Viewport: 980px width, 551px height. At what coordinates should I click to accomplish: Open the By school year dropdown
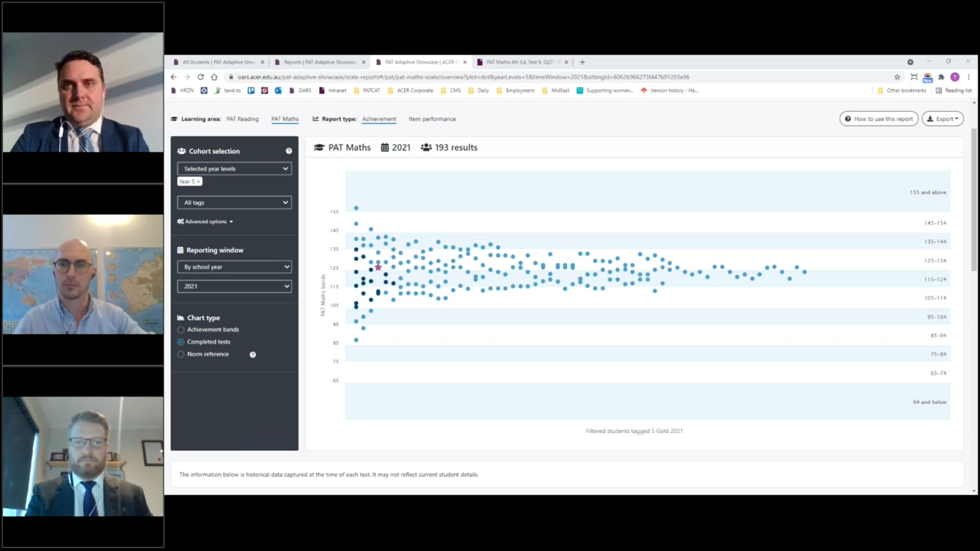[234, 267]
